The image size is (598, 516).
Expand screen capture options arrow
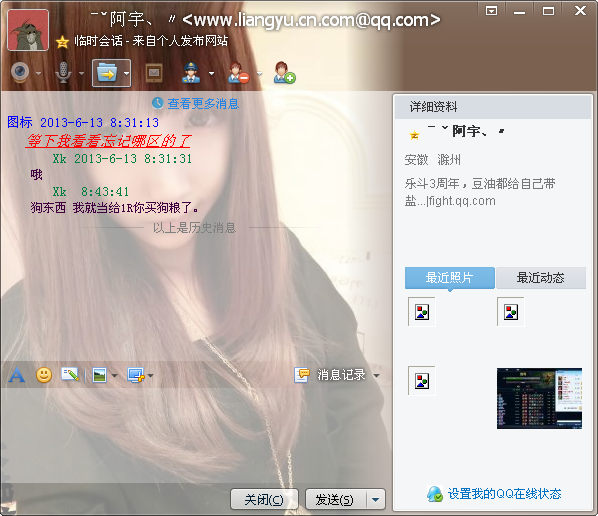pyautogui.click(x=151, y=376)
